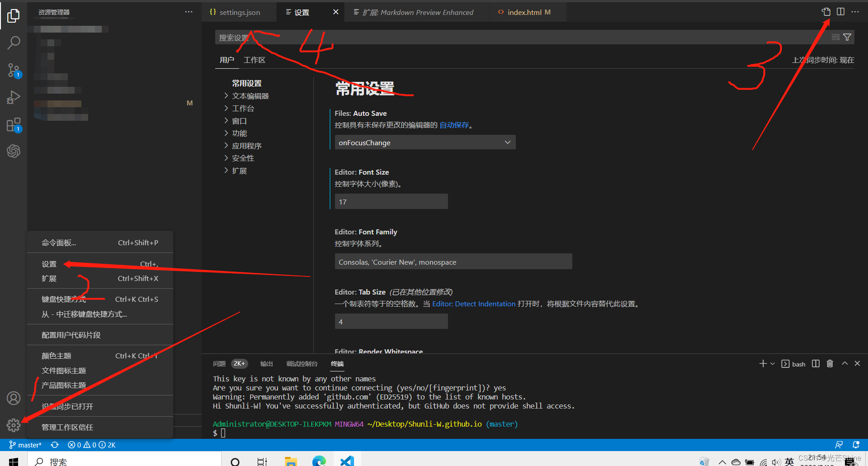Open the 问题 panel tab
868x466 pixels.
[x=219, y=364]
